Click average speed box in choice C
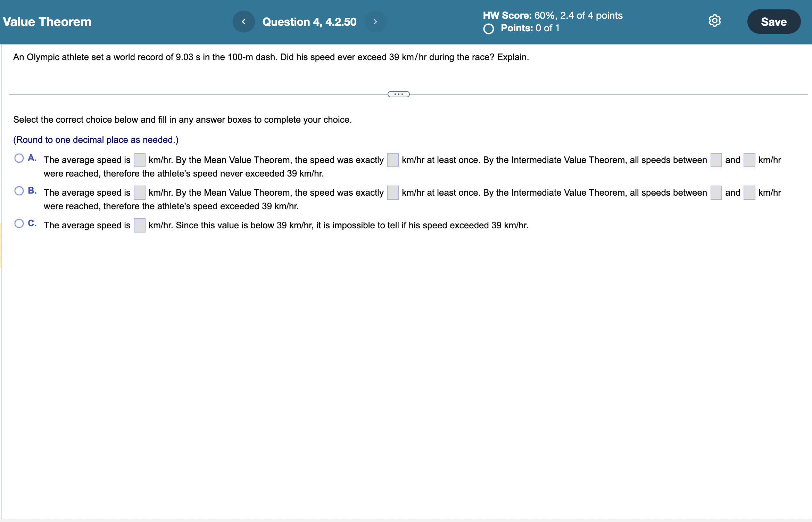Viewport: 812px width, 522px height. [x=139, y=226]
